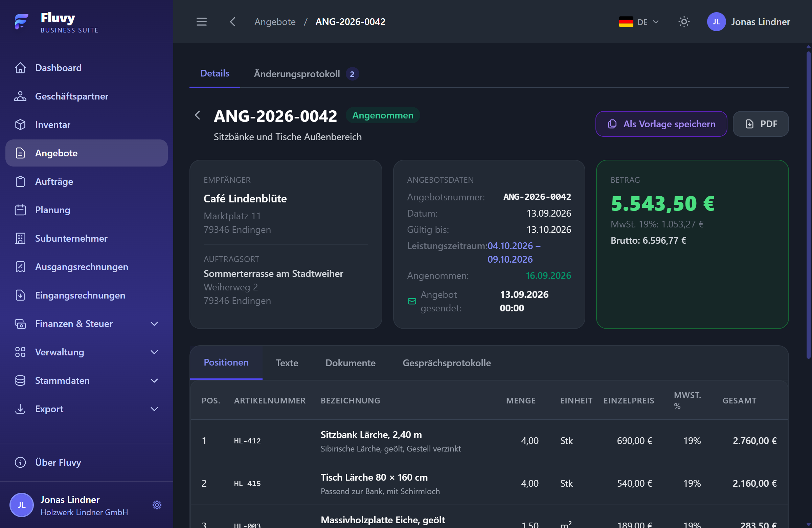Screen dimensions: 812x528
Task: Click the Tisch Lärche 80 × 160 cm row
Action: click(489, 484)
